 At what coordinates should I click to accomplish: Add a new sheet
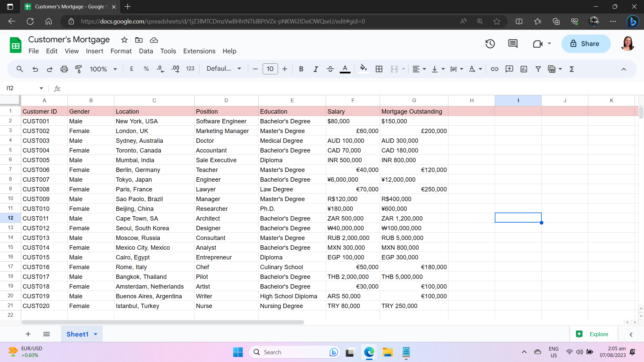pos(28,334)
